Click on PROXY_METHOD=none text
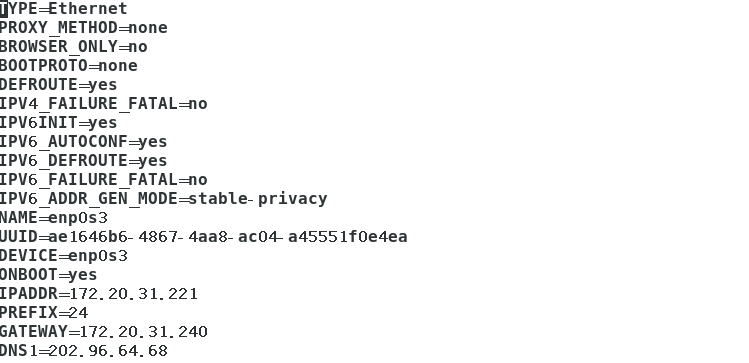 [84, 28]
